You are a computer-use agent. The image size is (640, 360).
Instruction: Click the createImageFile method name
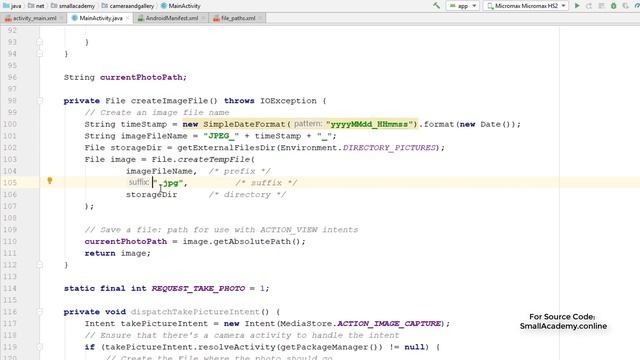tap(169, 100)
